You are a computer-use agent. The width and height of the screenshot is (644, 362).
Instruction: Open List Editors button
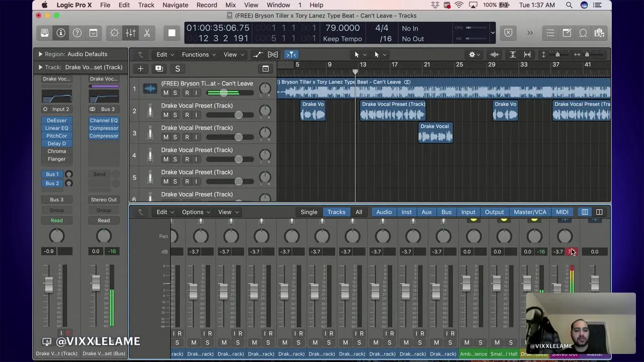click(550, 33)
